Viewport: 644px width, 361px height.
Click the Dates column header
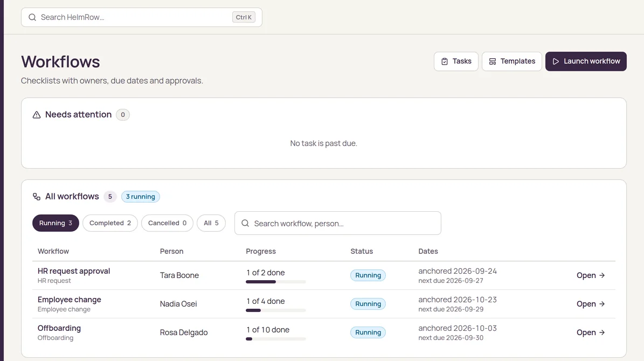pyautogui.click(x=428, y=251)
